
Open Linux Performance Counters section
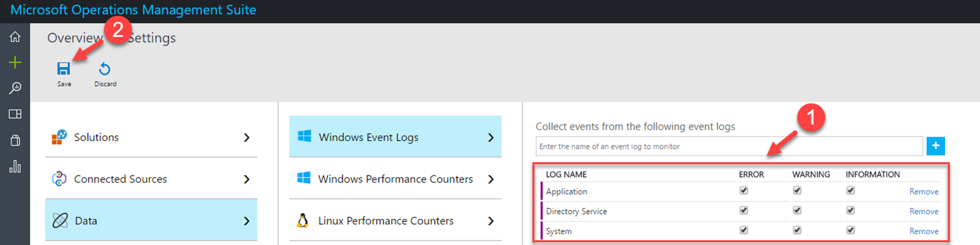(x=395, y=220)
